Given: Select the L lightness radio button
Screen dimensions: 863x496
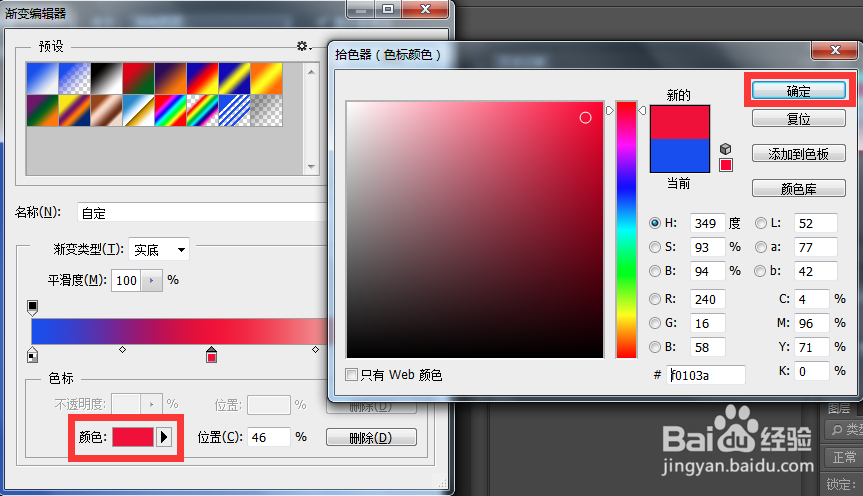Looking at the screenshot, I should (761, 223).
